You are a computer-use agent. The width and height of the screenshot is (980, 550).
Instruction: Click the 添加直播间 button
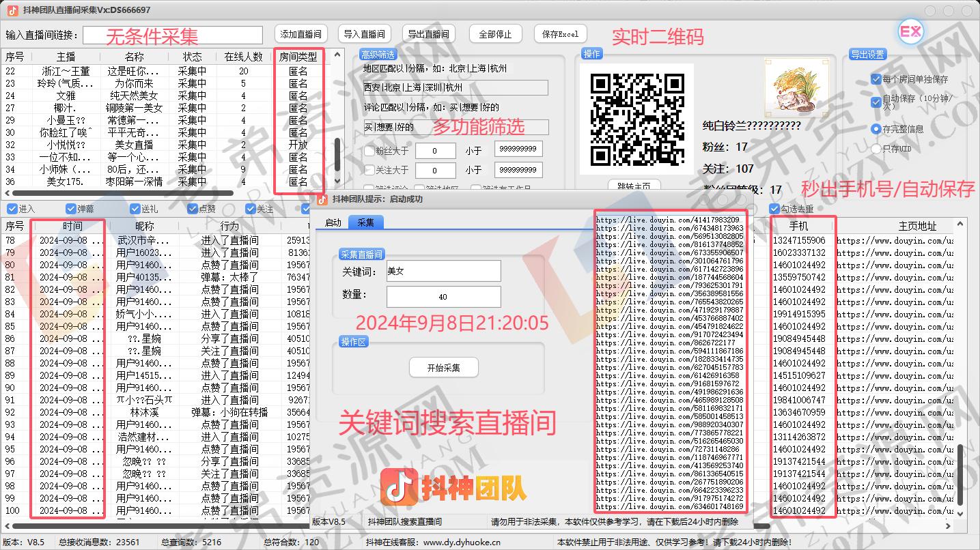[x=300, y=34]
